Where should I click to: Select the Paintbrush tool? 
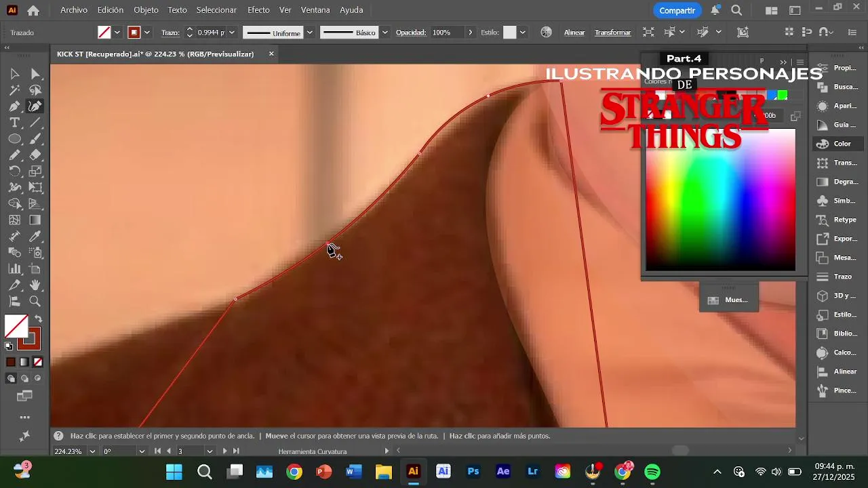(35, 139)
